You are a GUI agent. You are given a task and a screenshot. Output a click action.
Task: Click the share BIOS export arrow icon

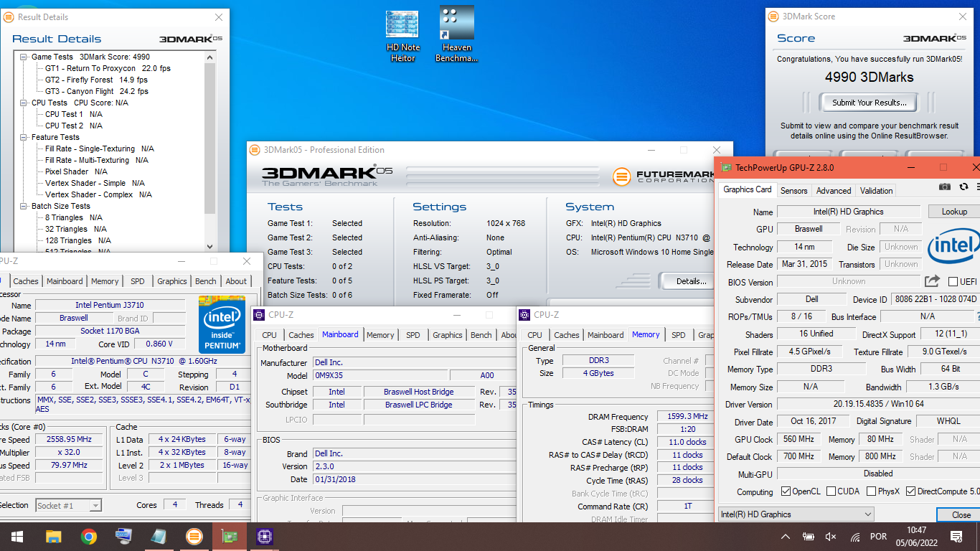click(x=932, y=281)
